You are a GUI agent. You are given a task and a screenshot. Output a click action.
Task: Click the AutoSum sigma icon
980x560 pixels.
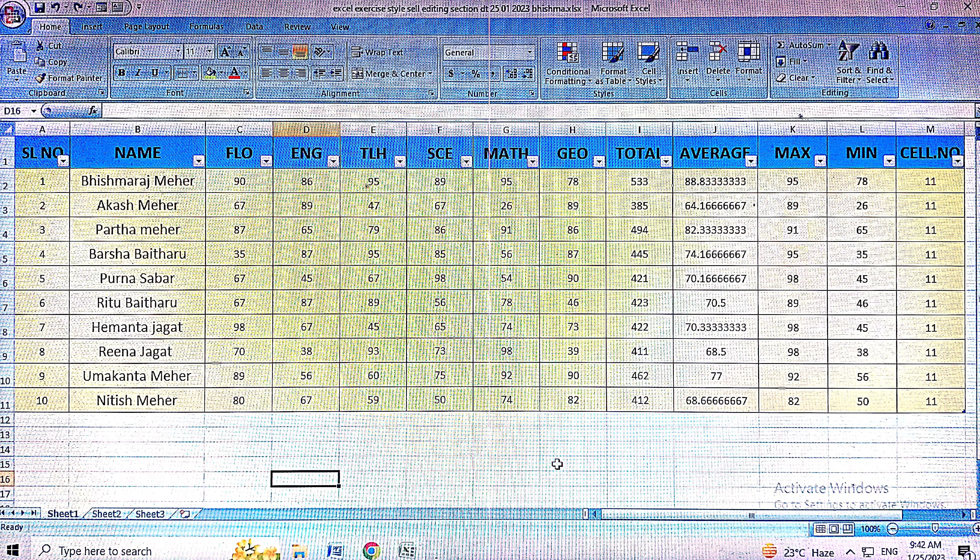[x=781, y=45]
